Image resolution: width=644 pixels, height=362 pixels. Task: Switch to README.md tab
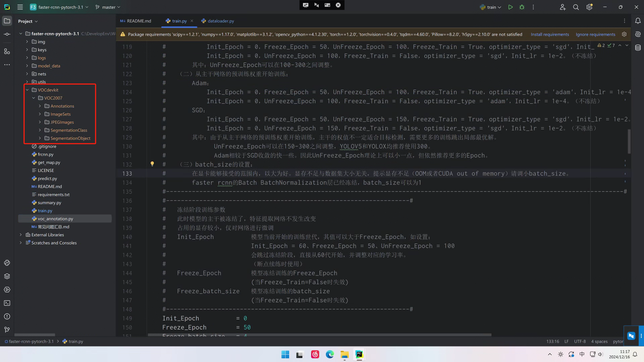pos(135,21)
